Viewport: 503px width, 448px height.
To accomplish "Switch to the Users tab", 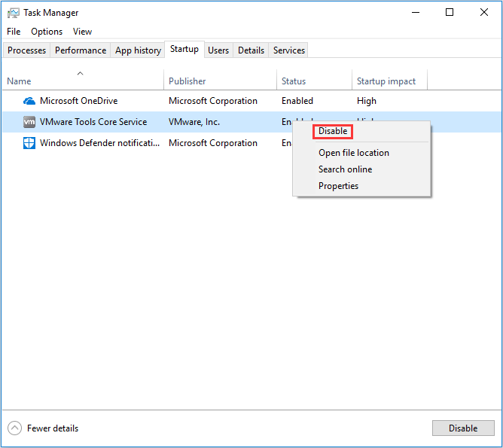I will coord(218,50).
